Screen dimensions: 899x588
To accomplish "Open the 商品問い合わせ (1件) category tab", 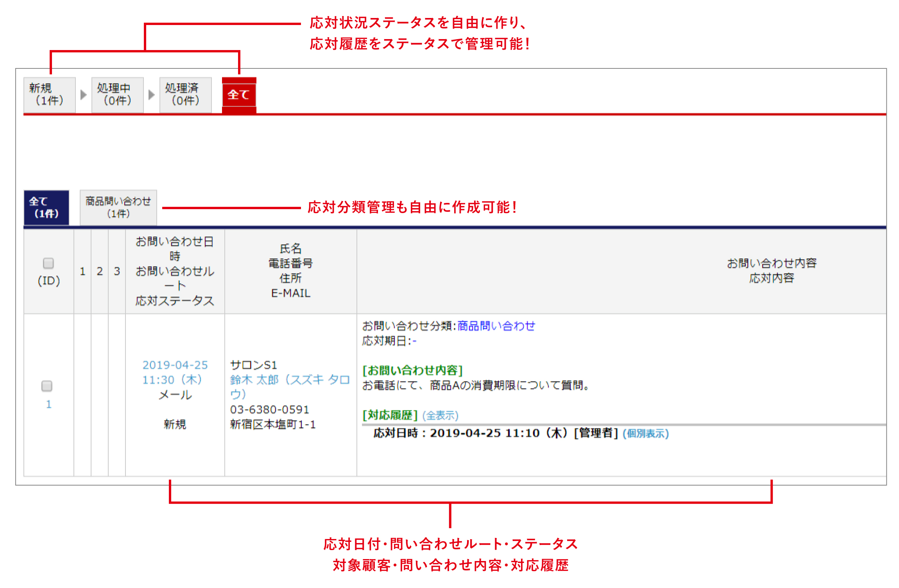I will pyautogui.click(x=118, y=208).
